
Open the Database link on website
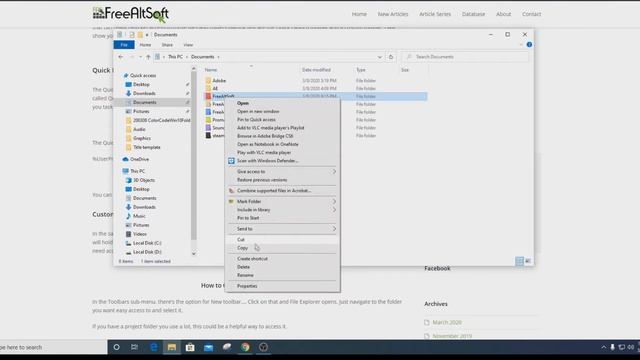tap(473, 14)
